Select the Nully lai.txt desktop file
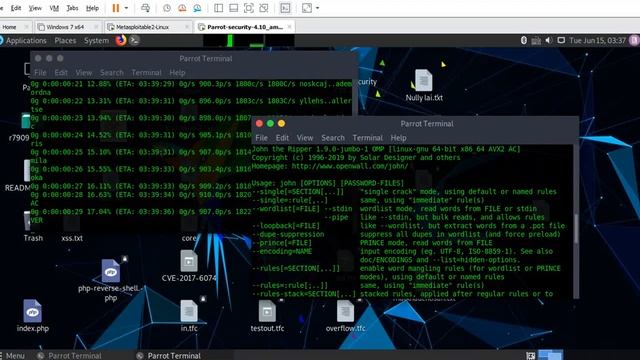Viewport: 640px width, 360px height. [x=424, y=86]
